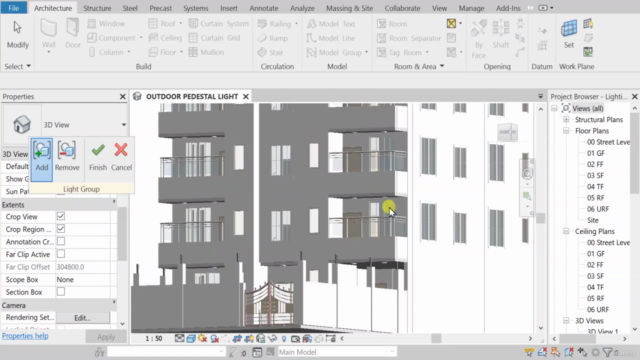Collapse the 3D Views node
Image resolution: width=640 pixels, height=360 pixels.
pyautogui.click(x=566, y=321)
